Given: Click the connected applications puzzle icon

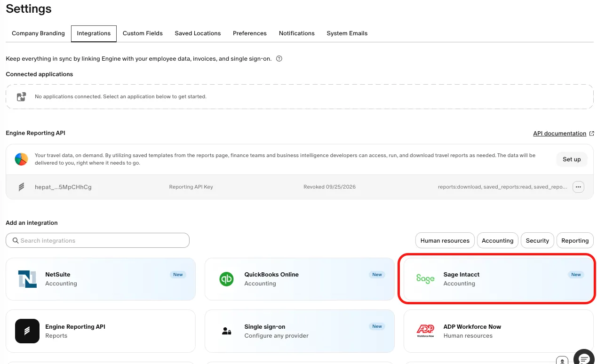Looking at the screenshot, I should [21, 96].
